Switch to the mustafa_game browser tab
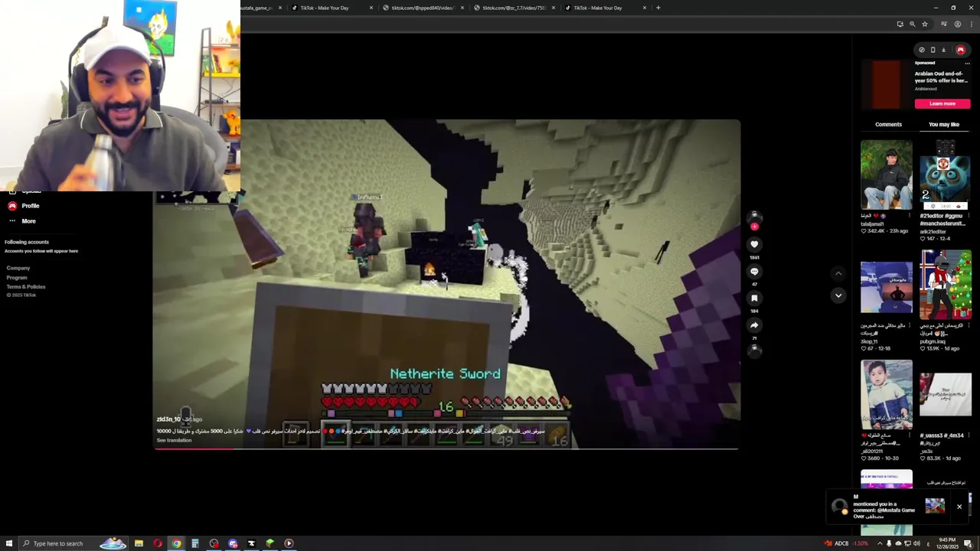980x551 pixels. coord(260,8)
